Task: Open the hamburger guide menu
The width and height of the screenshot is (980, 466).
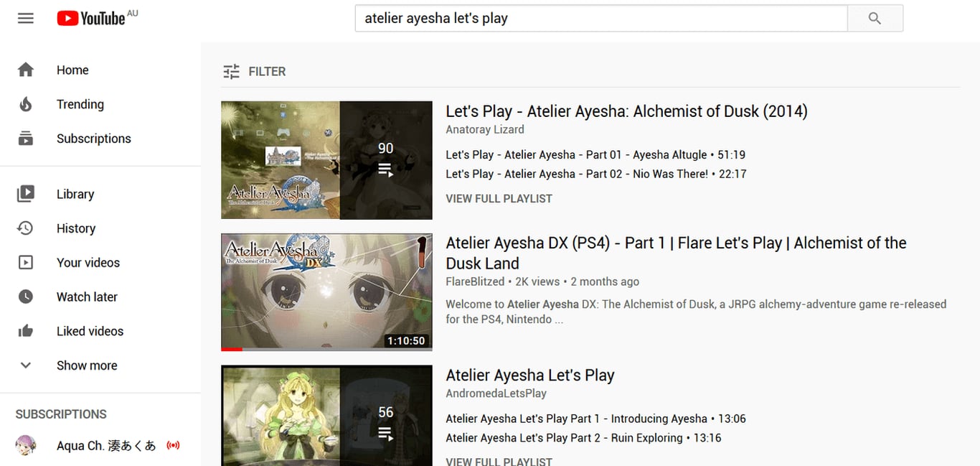Action: tap(26, 19)
